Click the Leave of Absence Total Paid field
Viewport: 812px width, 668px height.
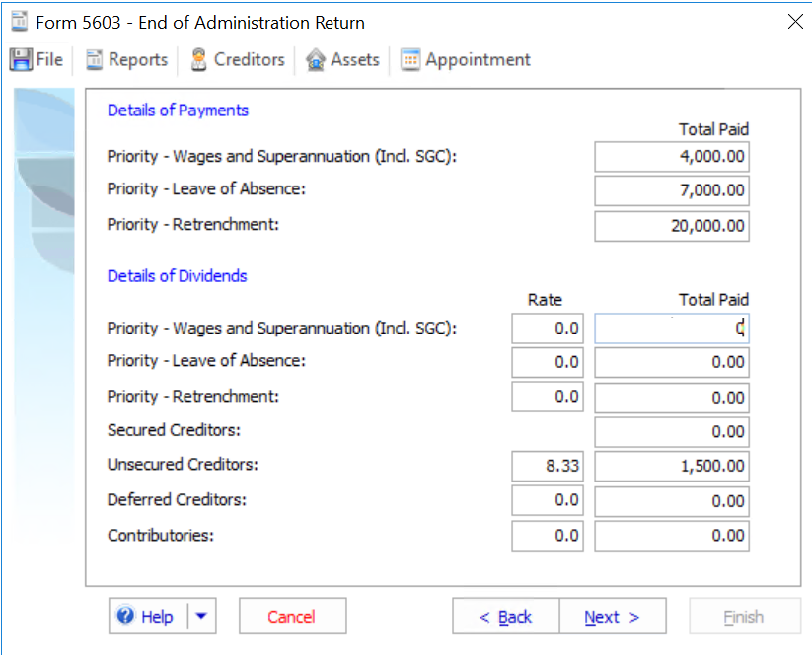(x=671, y=190)
